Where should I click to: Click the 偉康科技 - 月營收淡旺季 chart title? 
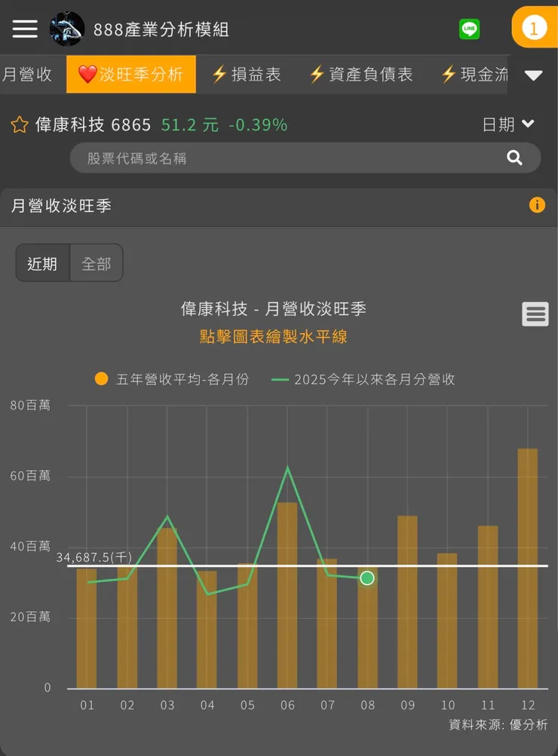point(274,308)
